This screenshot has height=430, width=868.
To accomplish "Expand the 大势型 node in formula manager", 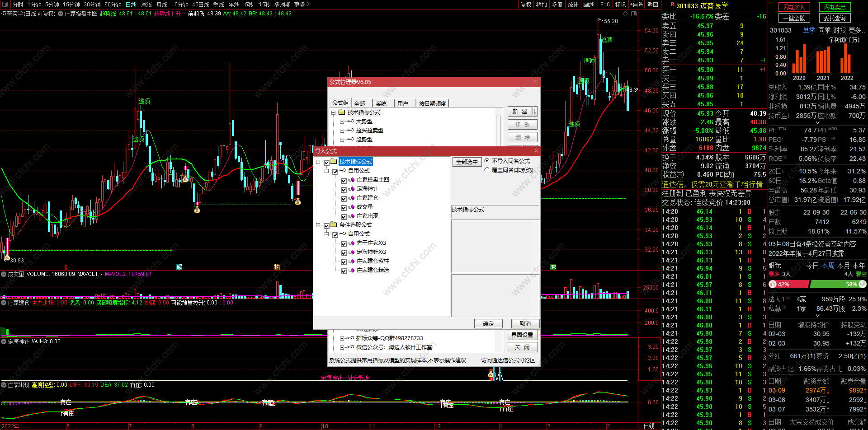I will click(342, 122).
